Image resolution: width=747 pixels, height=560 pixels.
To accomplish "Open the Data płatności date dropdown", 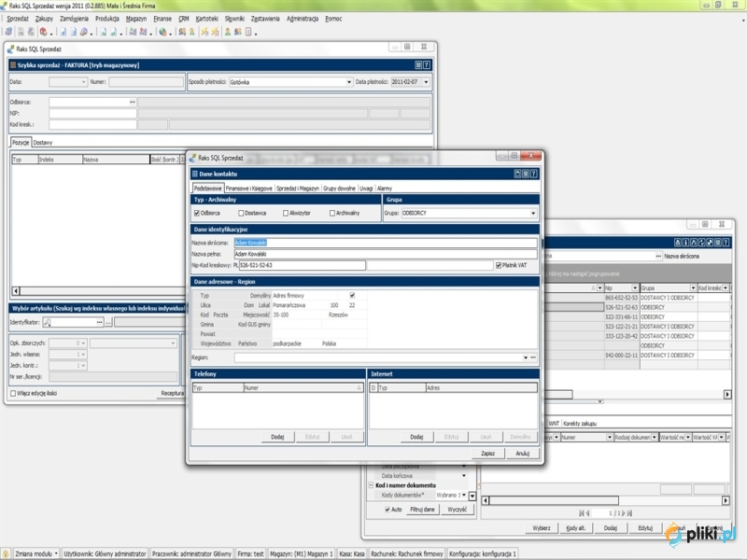I will click(x=427, y=82).
